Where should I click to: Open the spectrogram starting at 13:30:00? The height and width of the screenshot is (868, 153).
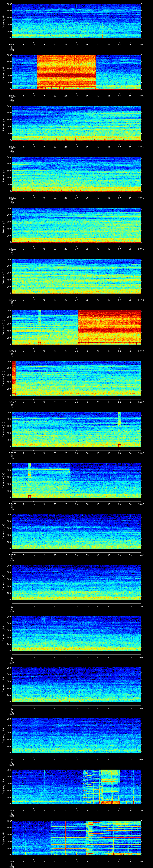click(x=76, y=787)
